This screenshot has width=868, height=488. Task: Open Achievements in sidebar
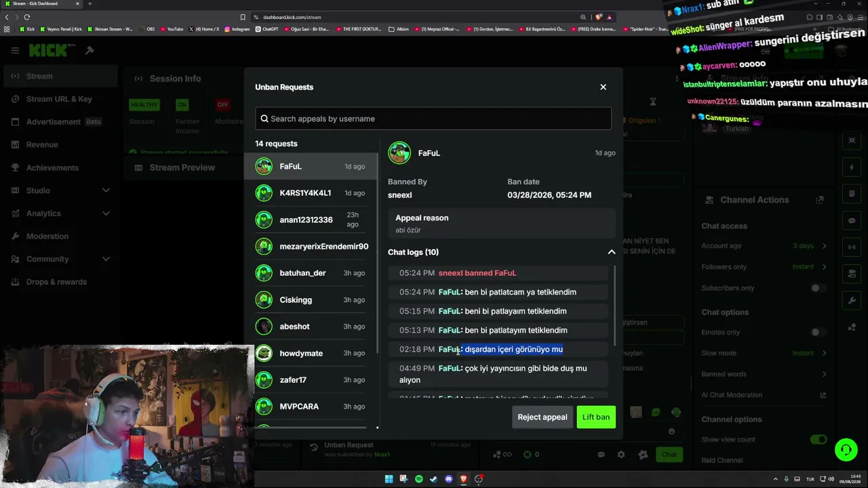(60, 167)
